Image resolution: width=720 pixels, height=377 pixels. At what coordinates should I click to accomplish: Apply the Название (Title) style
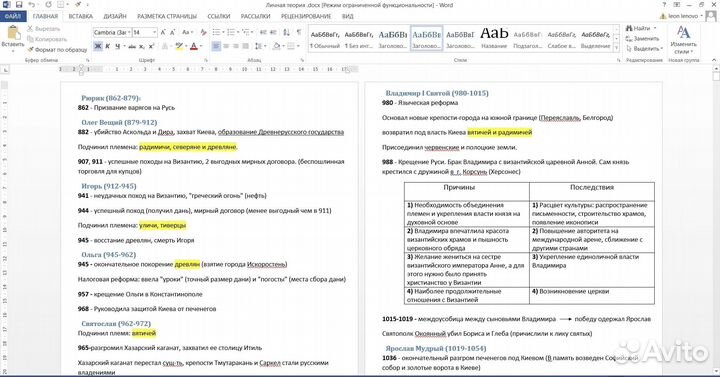click(x=494, y=39)
